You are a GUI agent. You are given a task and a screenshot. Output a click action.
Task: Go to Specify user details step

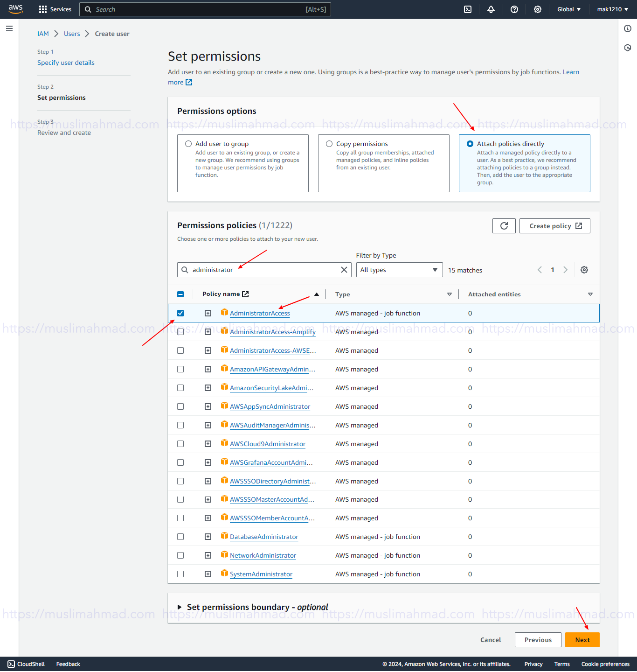coord(66,63)
